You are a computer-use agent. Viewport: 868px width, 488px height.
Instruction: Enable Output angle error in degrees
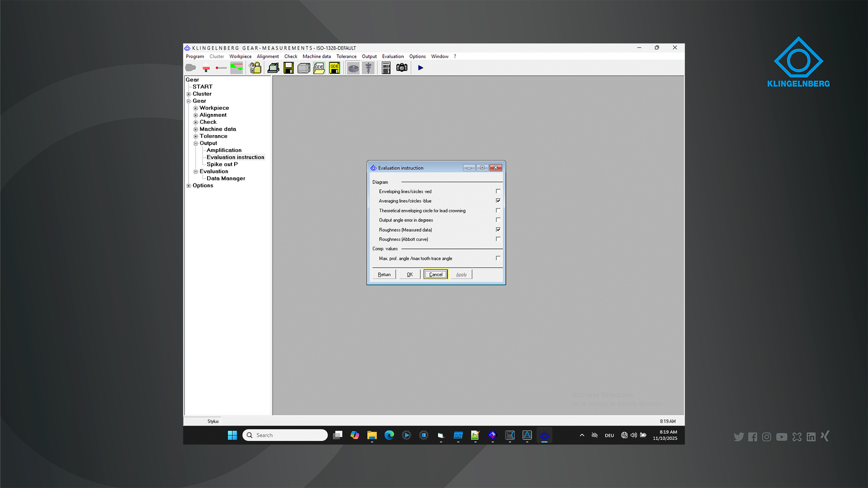pos(498,220)
